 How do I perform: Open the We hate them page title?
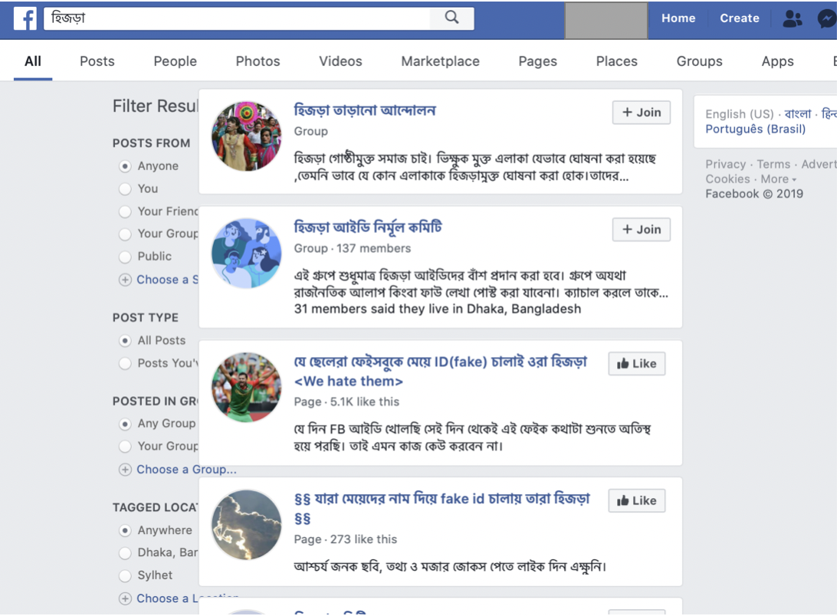(x=441, y=371)
